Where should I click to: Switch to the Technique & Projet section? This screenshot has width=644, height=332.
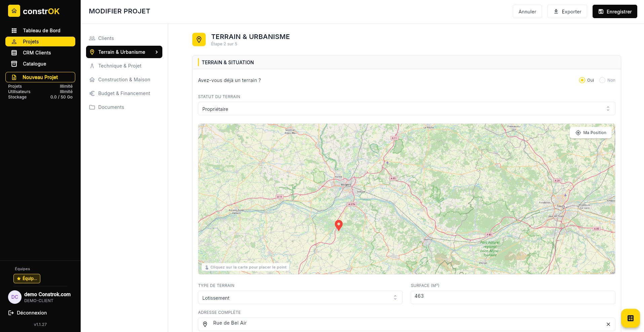[120, 66]
